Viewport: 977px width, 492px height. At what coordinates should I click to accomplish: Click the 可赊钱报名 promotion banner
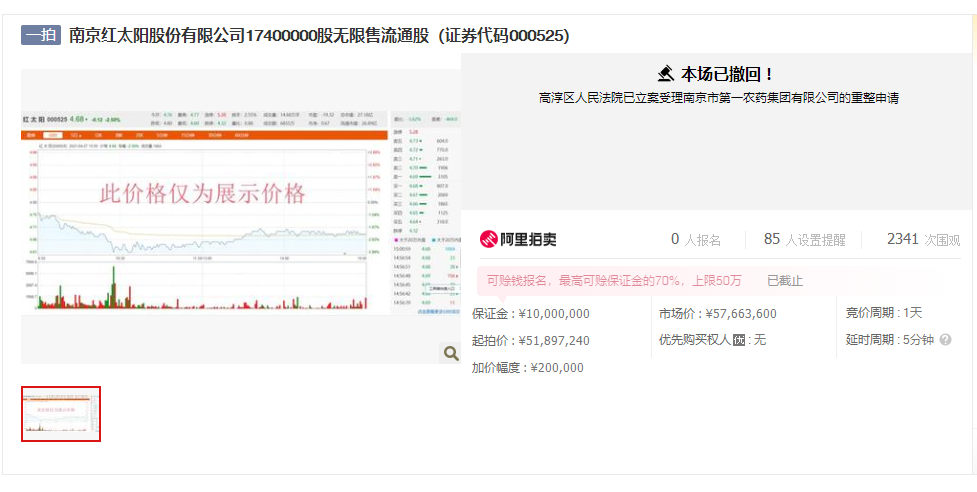pyautogui.click(x=614, y=281)
